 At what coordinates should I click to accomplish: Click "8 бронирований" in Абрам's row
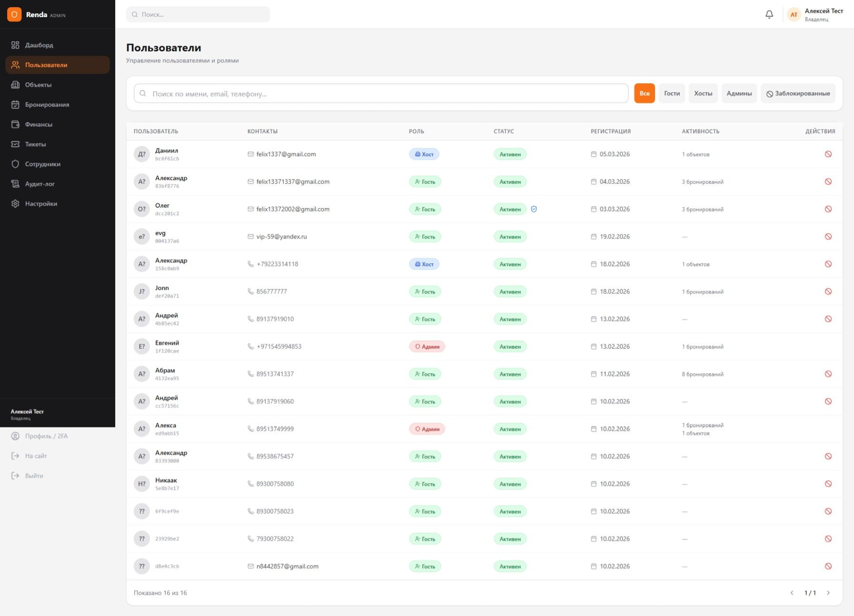click(703, 374)
